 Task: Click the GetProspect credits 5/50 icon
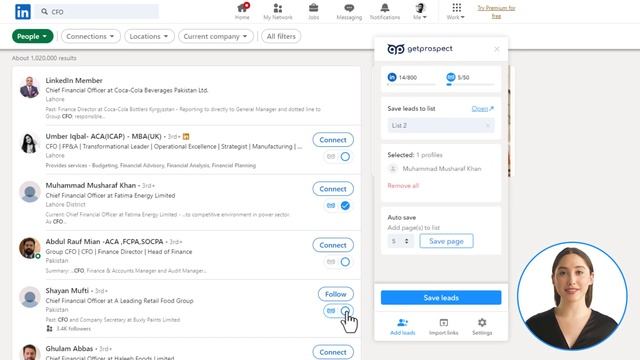[451, 77]
